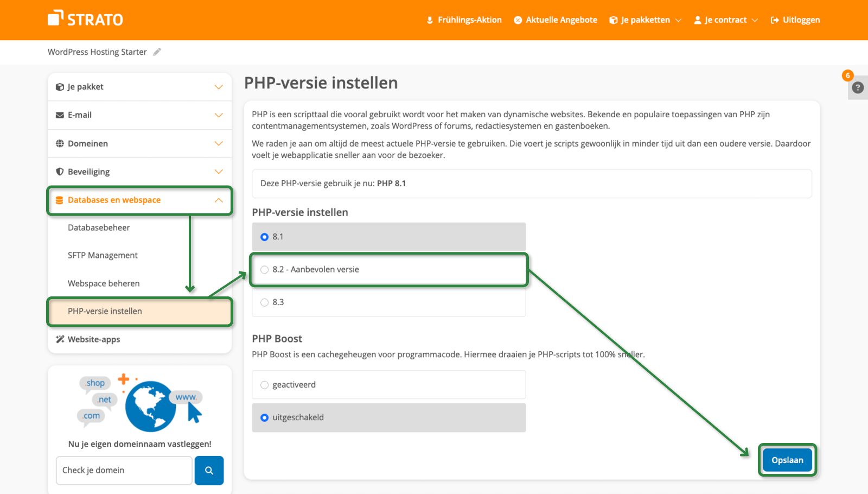Image resolution: width=868 pixels, height=494 pixels.
Task: Open the Je contract dropdown
Action: coord(725,20)
